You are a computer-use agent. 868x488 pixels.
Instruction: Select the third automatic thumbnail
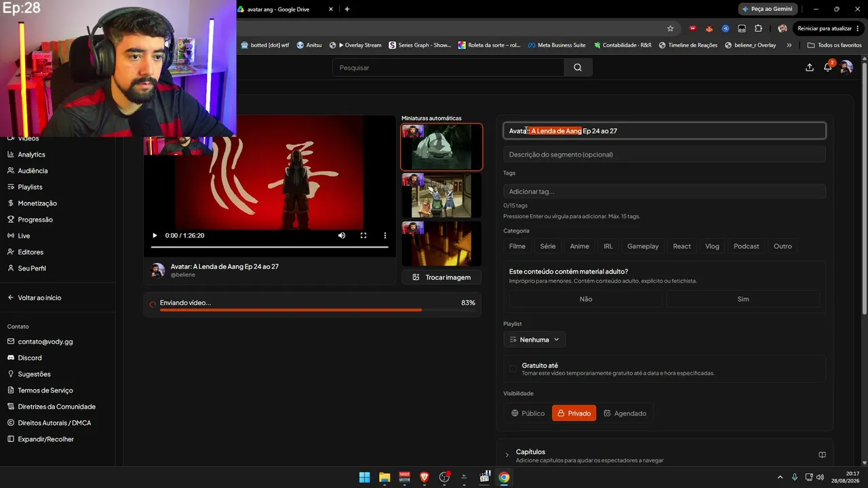[x=441, y=243]
